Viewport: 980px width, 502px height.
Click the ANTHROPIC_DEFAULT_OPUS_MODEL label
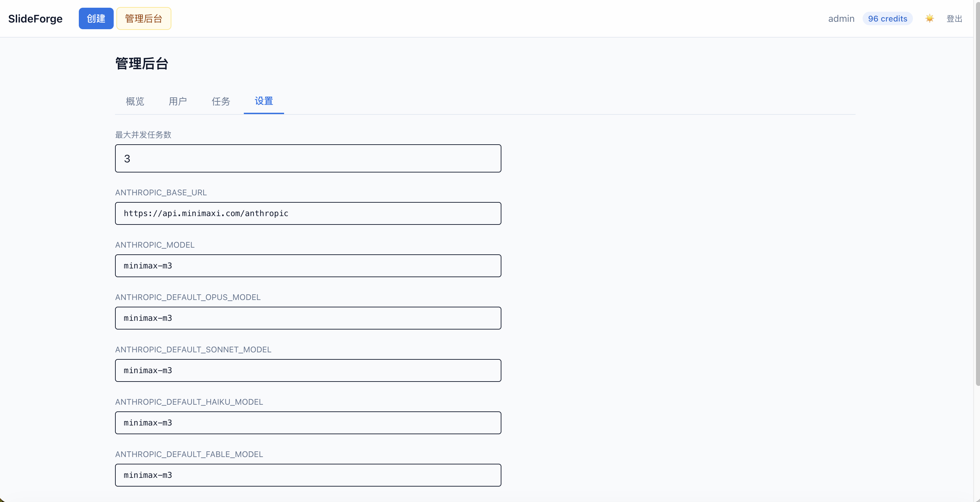[x=188, y=297]
